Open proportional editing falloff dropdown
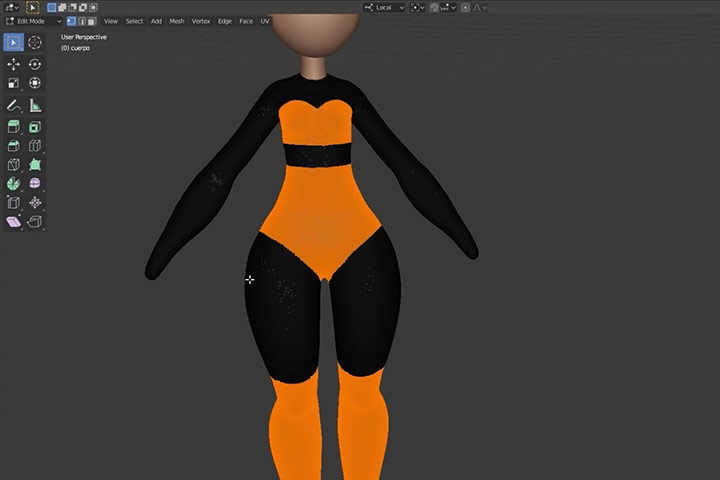This screenshot has width=720, height=480. (x=480, y=7)
